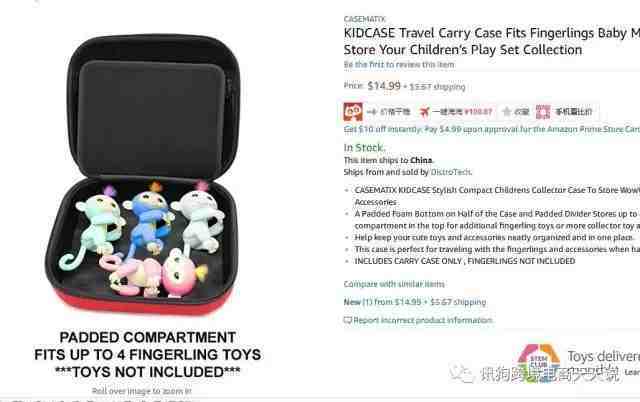Click the mobile price-compare label by QR
Image resolution: width=640 pixels, height=402 pixels.
pos(573,111)
